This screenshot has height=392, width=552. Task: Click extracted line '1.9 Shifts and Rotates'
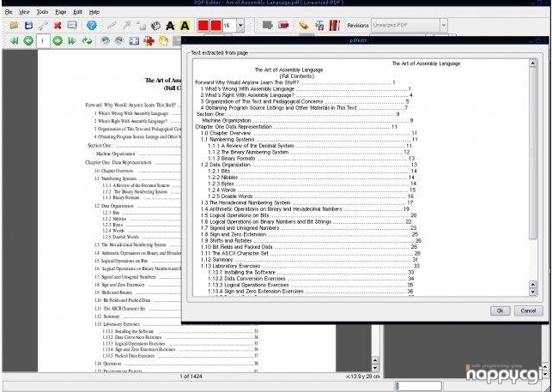tap(226, 241)
